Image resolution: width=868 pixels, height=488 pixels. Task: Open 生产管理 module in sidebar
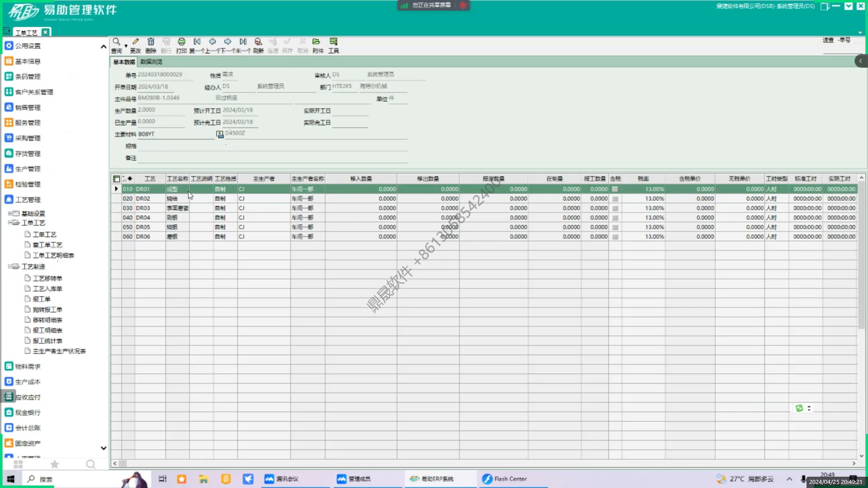pyautogui.click(x=28, y=169)
